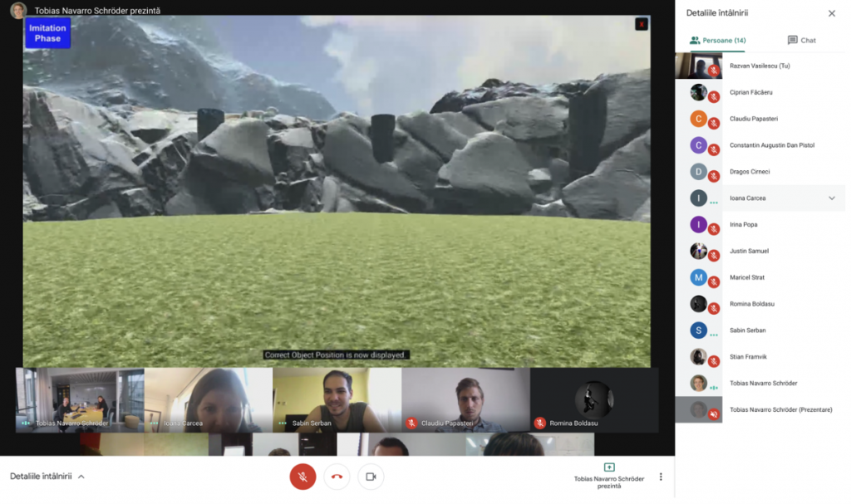Click the presenter avatar at top left

point(18,11)
